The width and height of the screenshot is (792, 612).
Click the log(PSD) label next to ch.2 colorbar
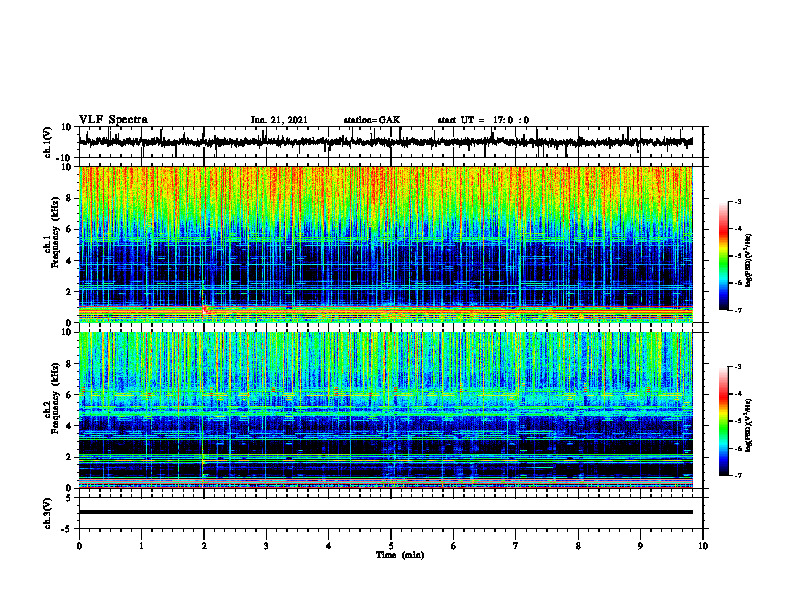coord(748,425)
